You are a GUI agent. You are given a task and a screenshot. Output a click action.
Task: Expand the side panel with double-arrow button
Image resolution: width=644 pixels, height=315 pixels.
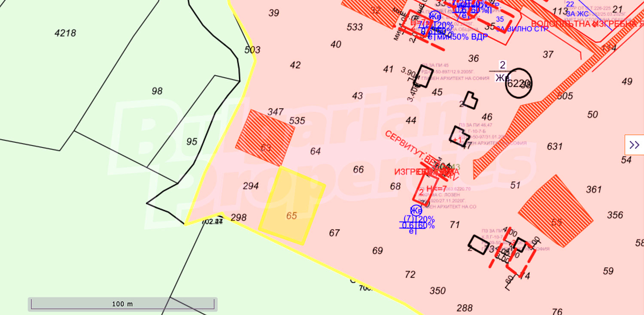pos(634,145)
